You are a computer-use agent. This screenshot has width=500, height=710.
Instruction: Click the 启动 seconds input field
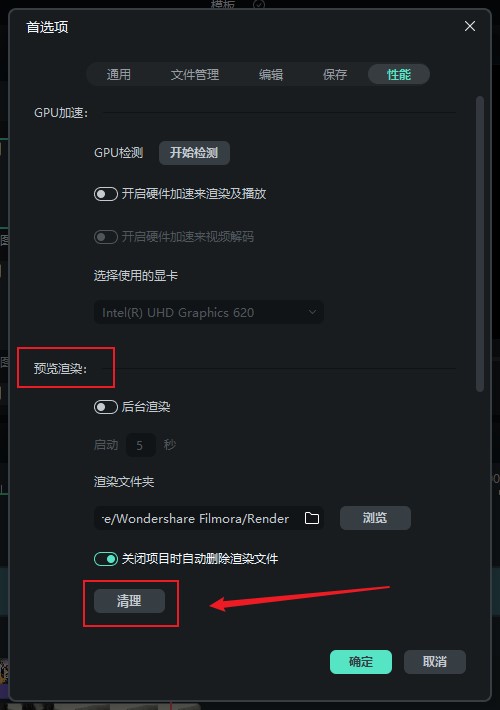140,445
